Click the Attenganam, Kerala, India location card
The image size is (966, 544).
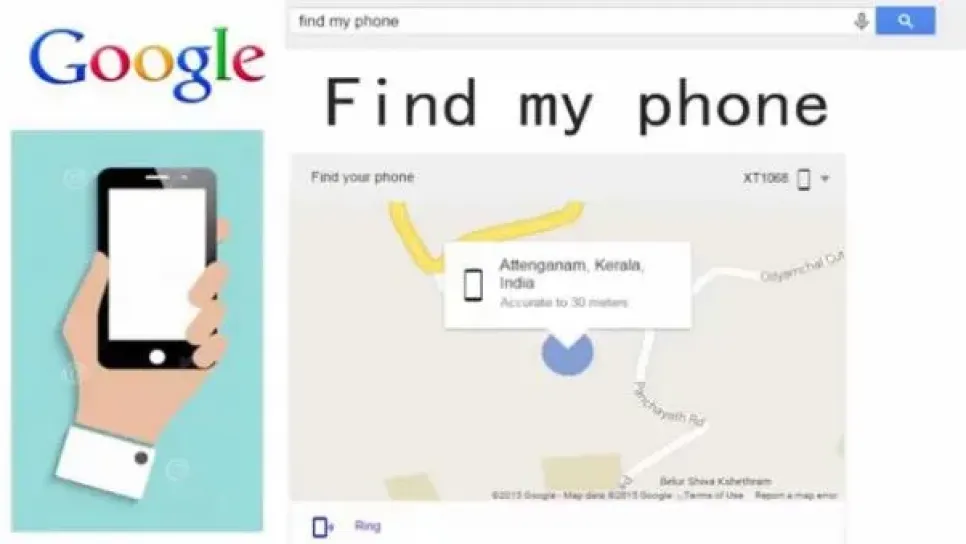point(567,285)
